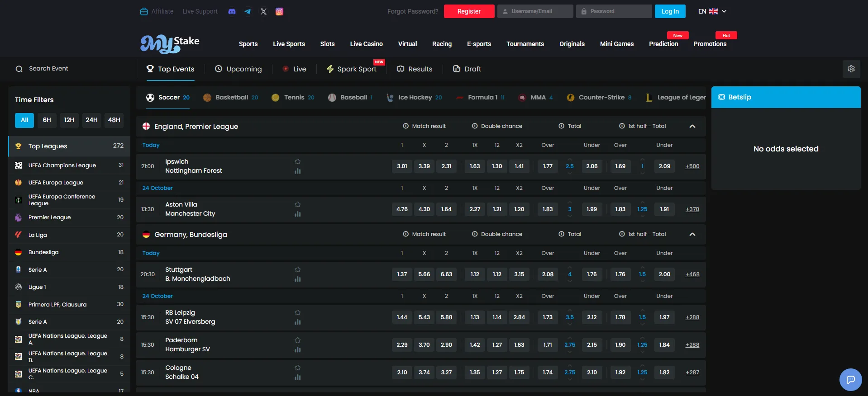Click the Username/Email field

click(x=535, y=11)
